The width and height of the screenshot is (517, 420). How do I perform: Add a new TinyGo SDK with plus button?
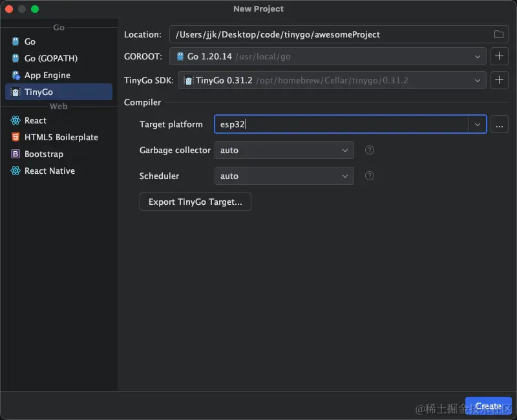(x=499, y=80)
